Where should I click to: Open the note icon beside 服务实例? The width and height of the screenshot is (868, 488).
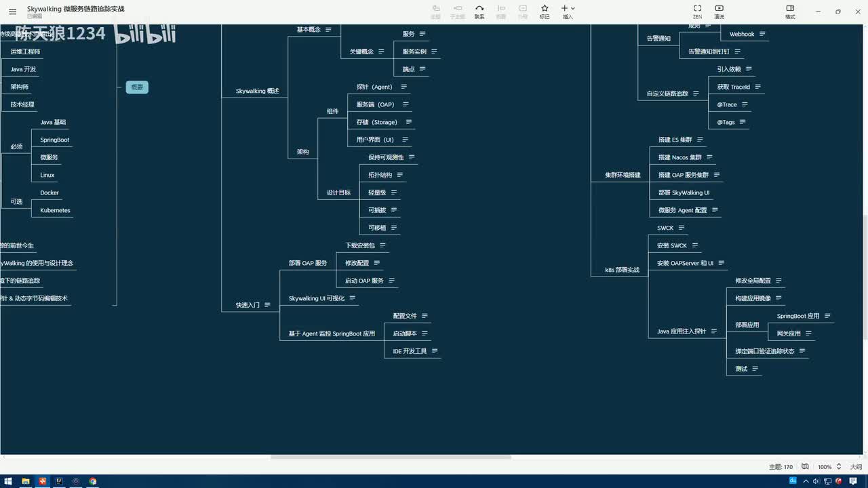[434, 52]
